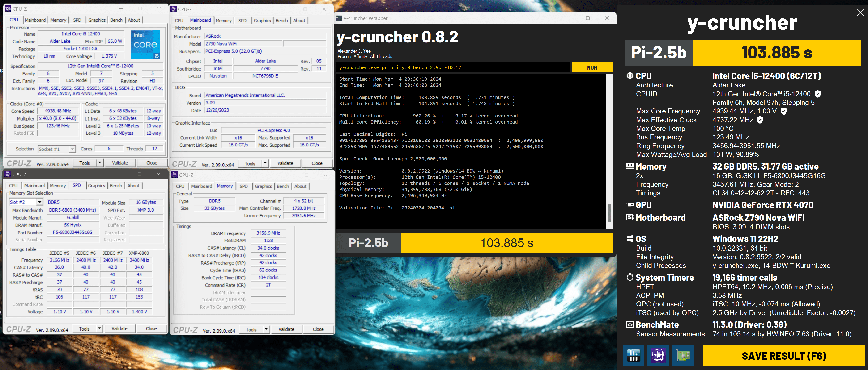The height and width of the screenshot is (370, 868).
Task: Click the y-cruncher command line field
Action: [x=453, y=68]
